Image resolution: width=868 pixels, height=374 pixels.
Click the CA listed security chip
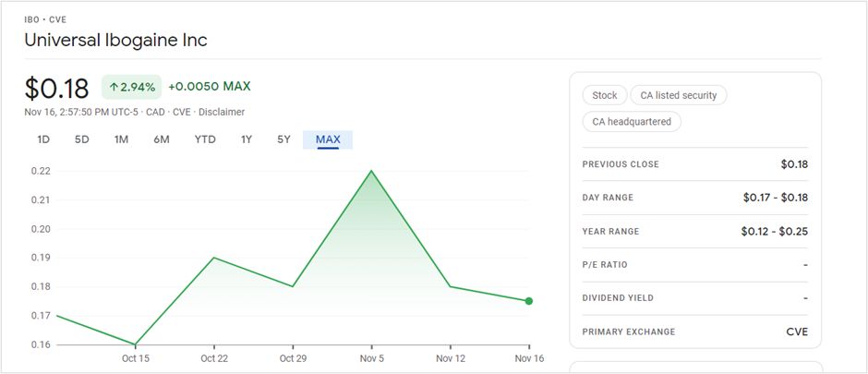(x=679, y=95)
